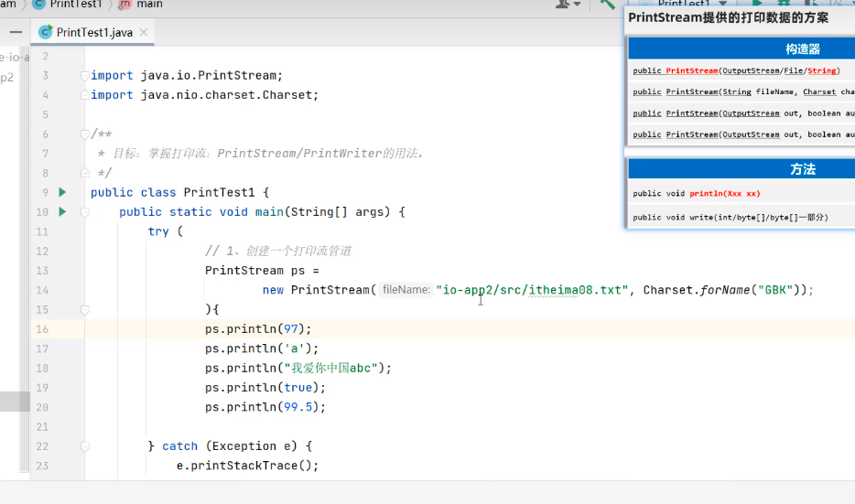This screenshot has height=504, width=855.
Task: Fold the Javadoc comment block
Action: tap(85, 134)
